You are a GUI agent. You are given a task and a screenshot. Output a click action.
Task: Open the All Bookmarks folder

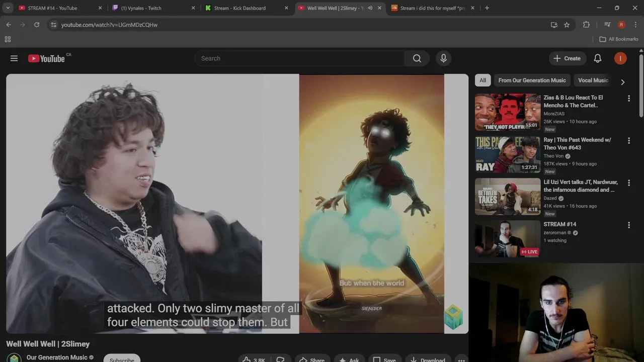pos(619,39)
